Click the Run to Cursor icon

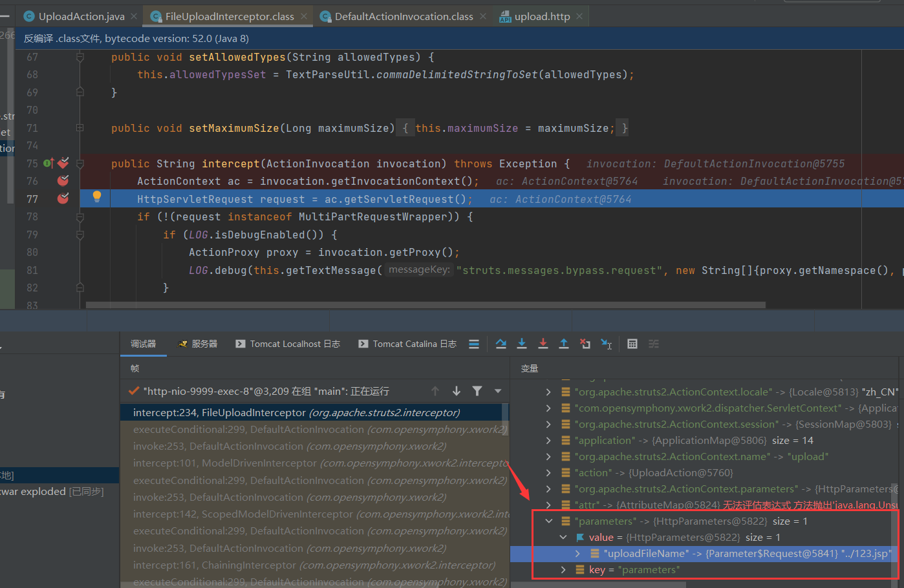[x=606, y=344]
